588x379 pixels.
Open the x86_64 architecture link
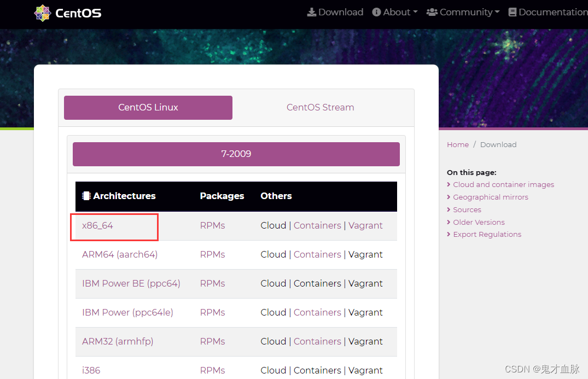[x=97, y=226]
